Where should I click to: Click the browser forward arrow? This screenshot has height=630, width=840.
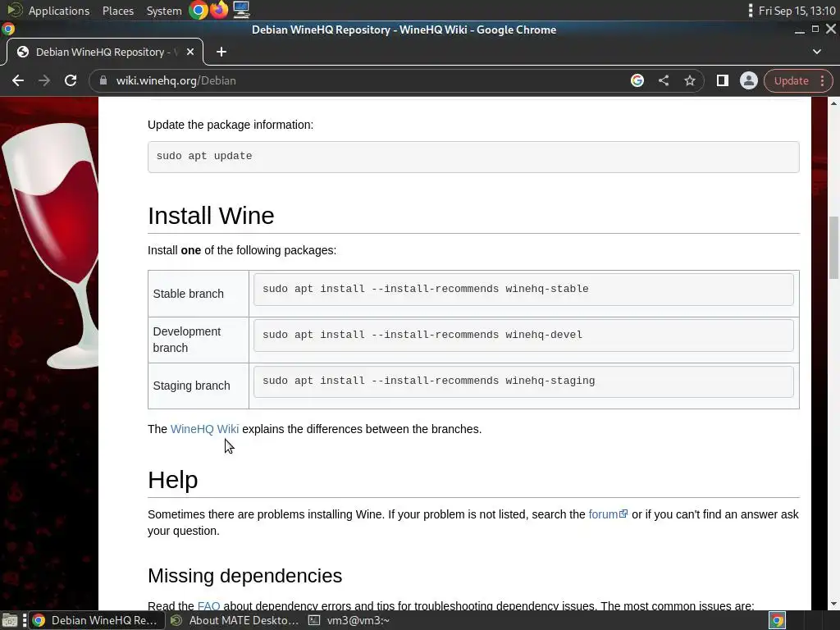44,80
